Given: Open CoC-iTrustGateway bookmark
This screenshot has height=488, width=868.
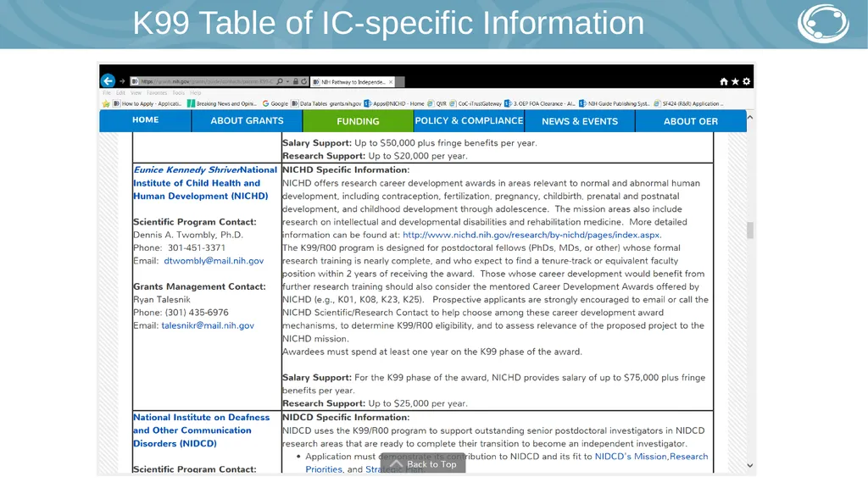Looking at the screenshot, I should tap(476, 103).
